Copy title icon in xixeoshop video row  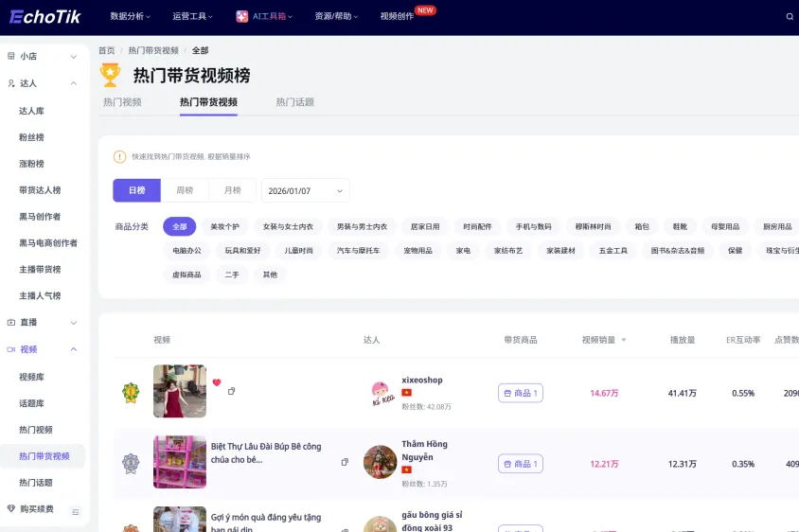click(x=231, y=391)
